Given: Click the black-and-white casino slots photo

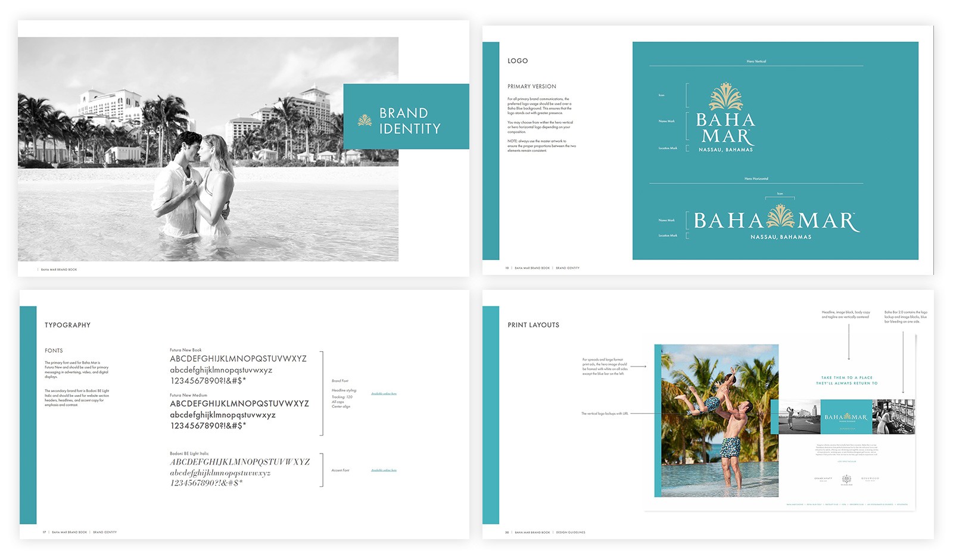Looking at the screenshot, I should [x=894, y=417].
